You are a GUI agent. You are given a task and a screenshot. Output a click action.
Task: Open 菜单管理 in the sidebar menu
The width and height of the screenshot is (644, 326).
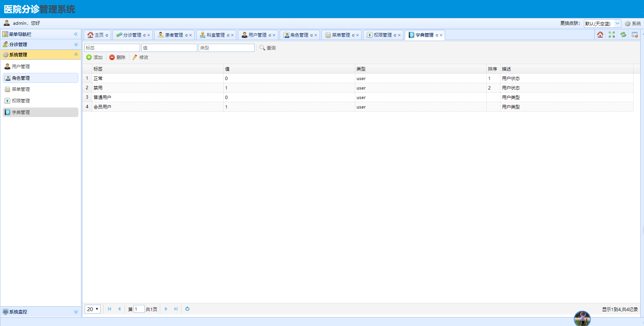pos(40,89)
